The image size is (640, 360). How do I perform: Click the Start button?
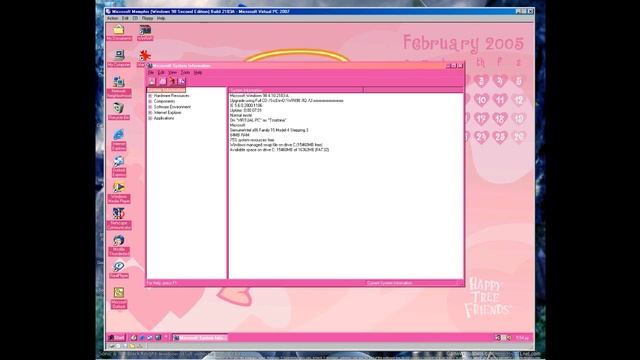tap(117, 338)
